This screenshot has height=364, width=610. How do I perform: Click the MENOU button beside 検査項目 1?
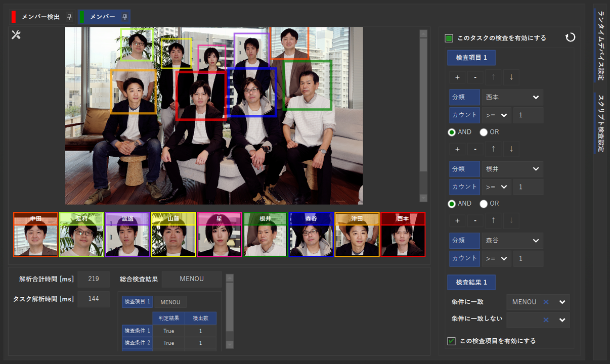tap(170, 302)
